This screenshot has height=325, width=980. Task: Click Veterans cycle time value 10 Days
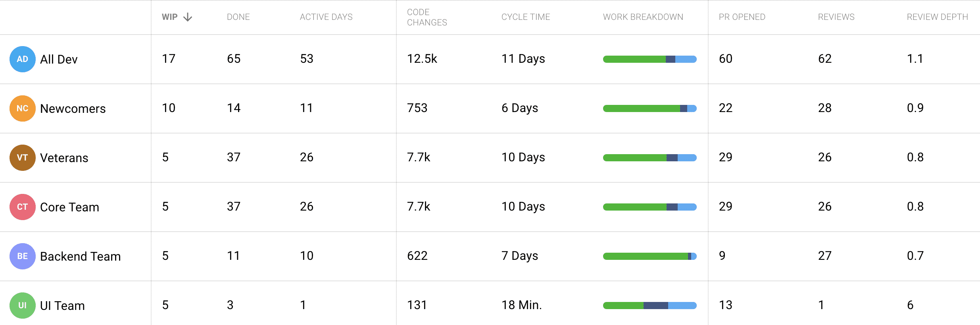click(x=523, y=158)
